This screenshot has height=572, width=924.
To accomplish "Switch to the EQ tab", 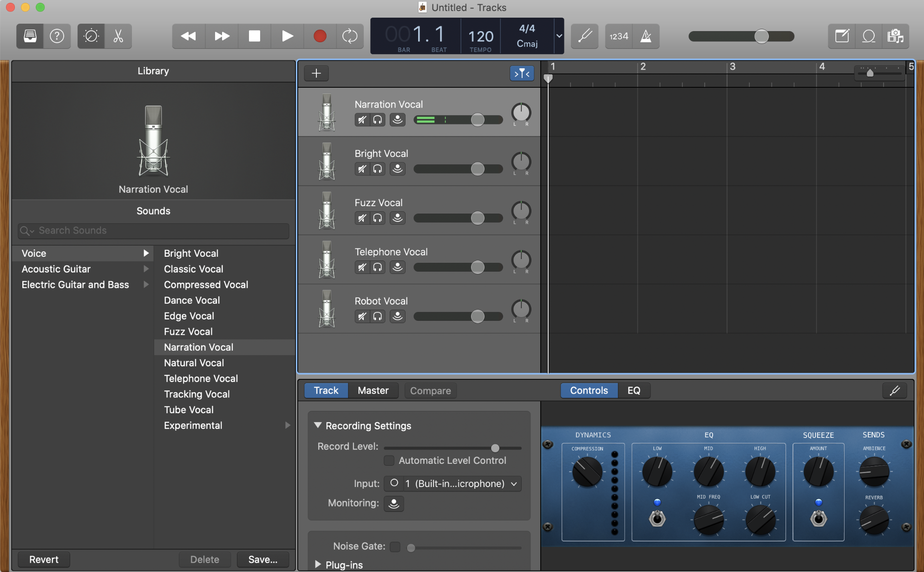I will (x=634, y=390).
